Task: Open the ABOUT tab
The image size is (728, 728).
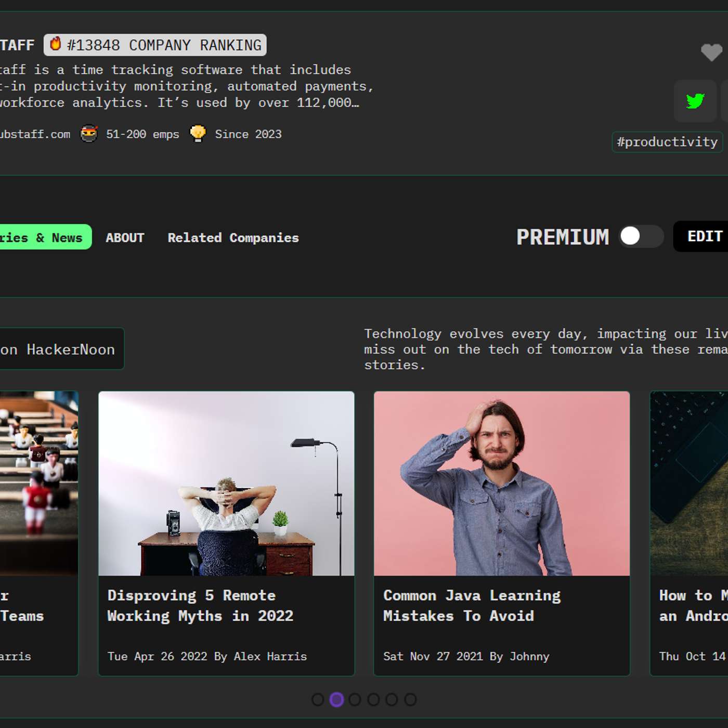Action: pyautogui.click(x=125, y=238)
